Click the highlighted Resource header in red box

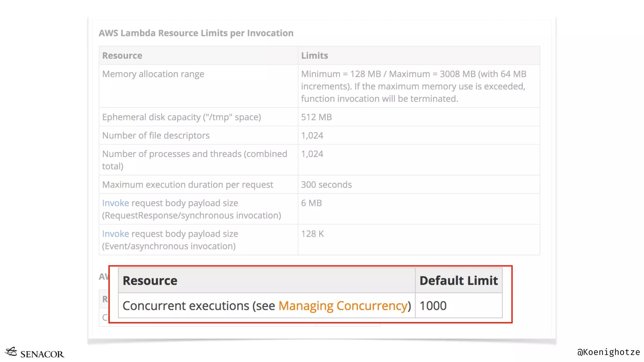point(150,281)
